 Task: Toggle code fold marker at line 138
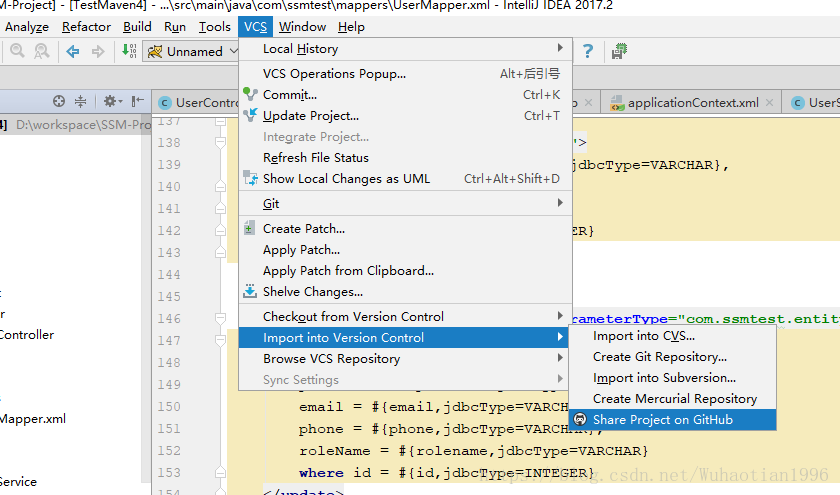(220, 142)
